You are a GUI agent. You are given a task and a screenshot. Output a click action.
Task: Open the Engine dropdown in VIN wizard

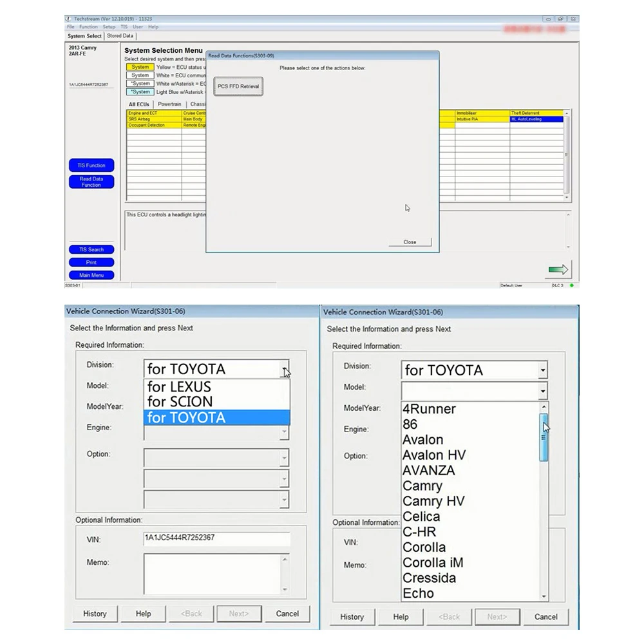tap(284, 432)
